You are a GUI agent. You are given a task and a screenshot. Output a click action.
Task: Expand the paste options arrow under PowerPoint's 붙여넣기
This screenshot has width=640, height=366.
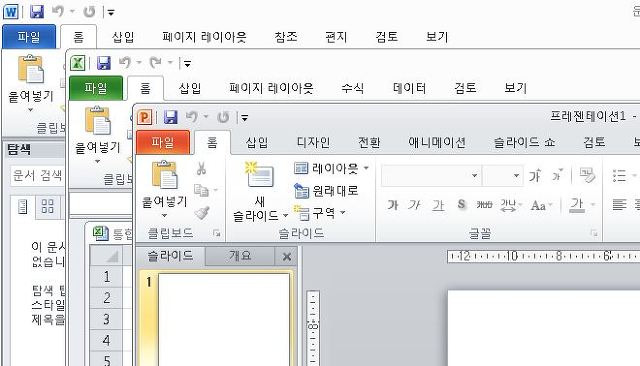point(164,215)
